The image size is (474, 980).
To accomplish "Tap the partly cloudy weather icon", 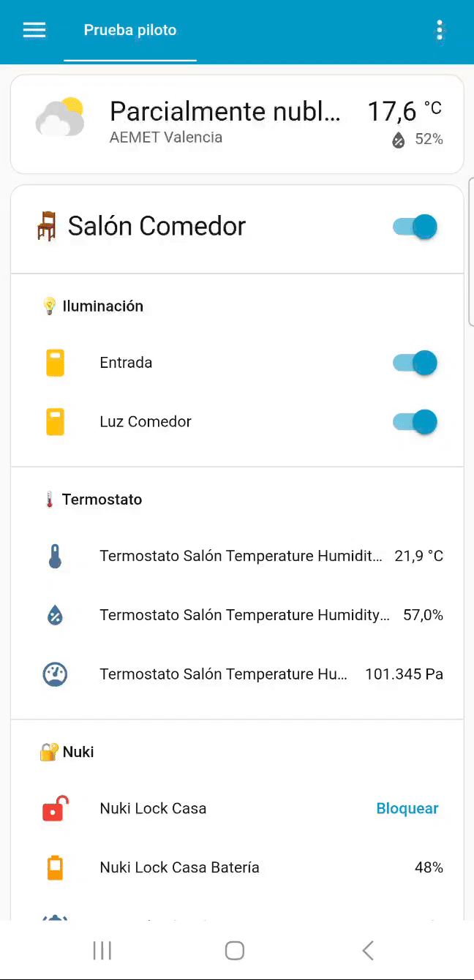I will click(x=60, y=117).
